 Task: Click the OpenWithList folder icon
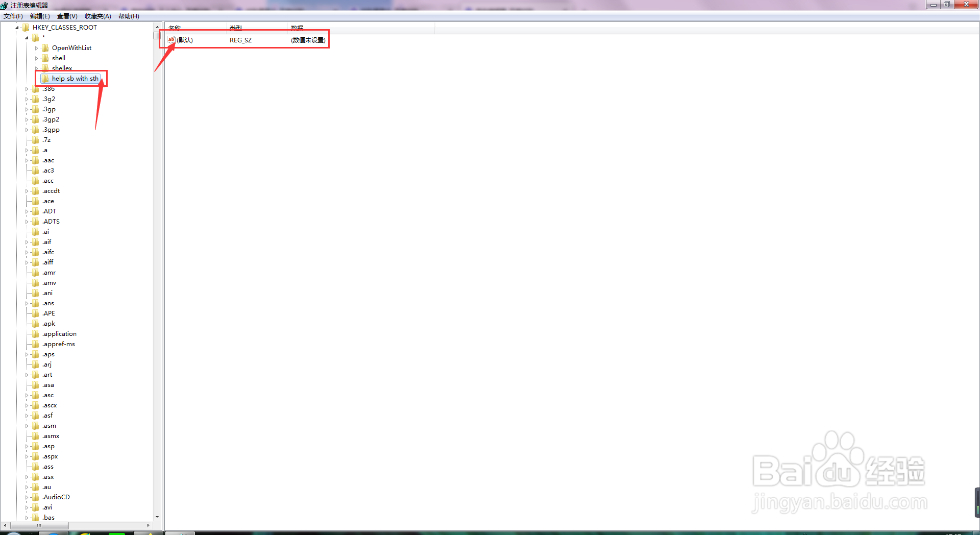point(45,48)
